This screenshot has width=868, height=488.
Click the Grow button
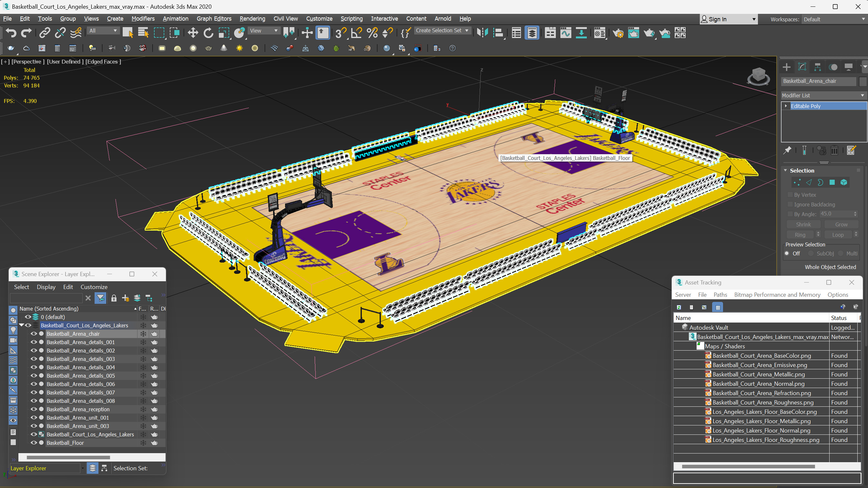tap(841, 224)
